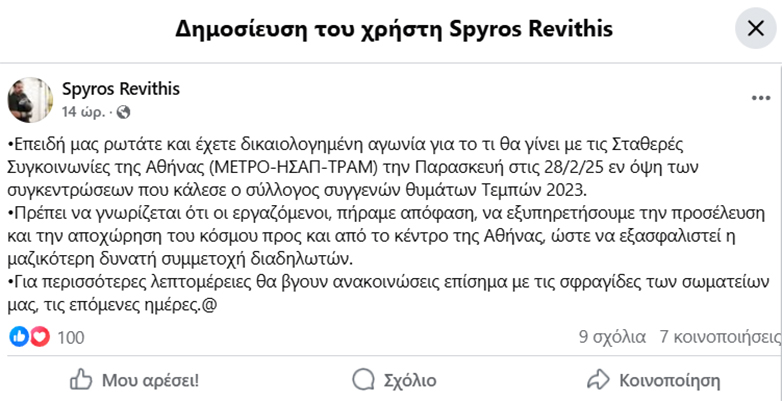The width and height of the screenshot is (782, 401).
Task: Click the speech-bubble comment icon
Action: 364,380
